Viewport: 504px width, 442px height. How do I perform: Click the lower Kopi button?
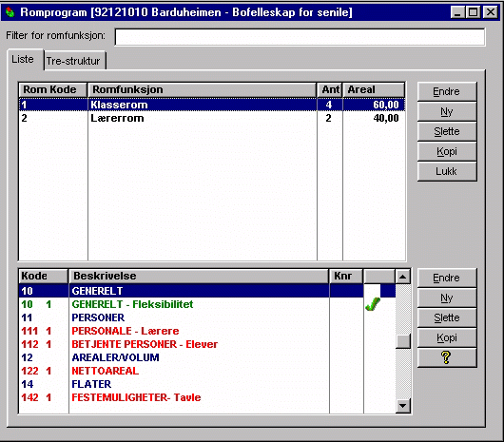point(446,337)
